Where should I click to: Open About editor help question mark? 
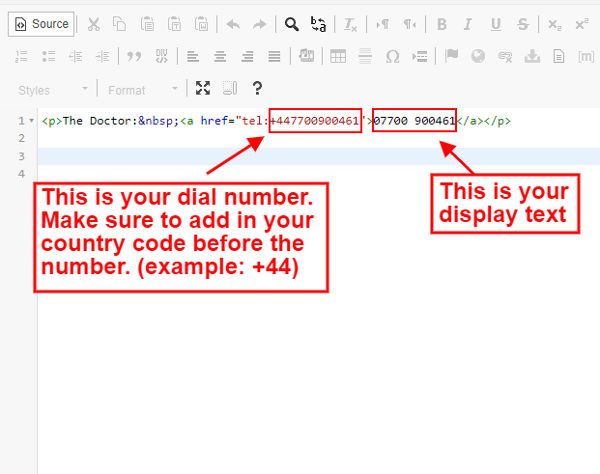[258, 88]
